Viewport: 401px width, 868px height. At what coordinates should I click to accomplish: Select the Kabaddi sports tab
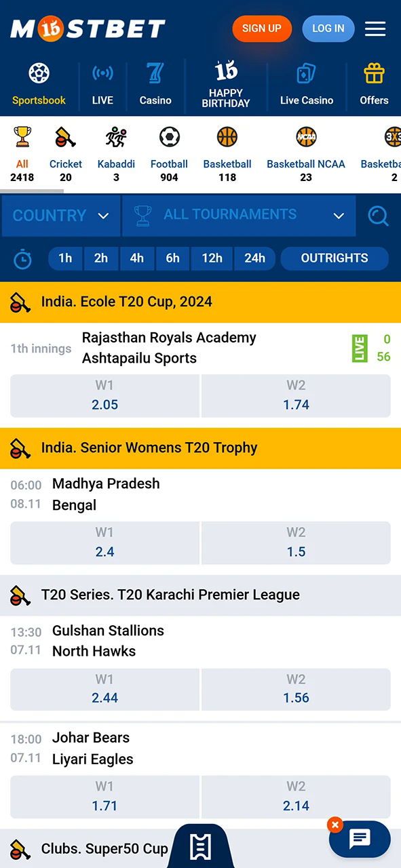[116, 138]
